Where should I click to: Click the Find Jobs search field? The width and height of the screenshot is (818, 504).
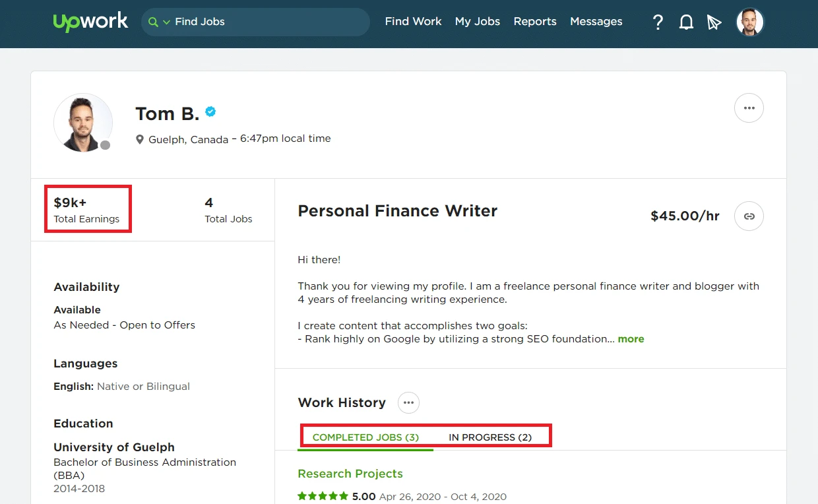(264, 22)
